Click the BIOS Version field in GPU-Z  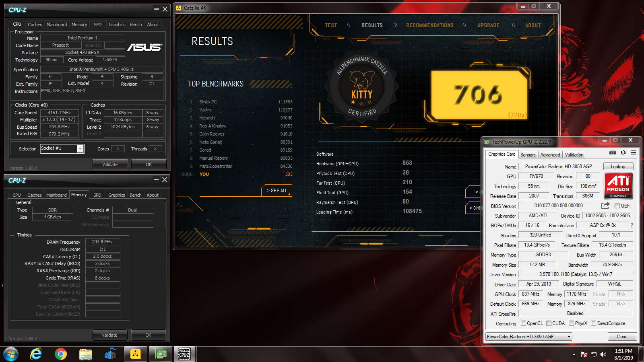[558, 206]
